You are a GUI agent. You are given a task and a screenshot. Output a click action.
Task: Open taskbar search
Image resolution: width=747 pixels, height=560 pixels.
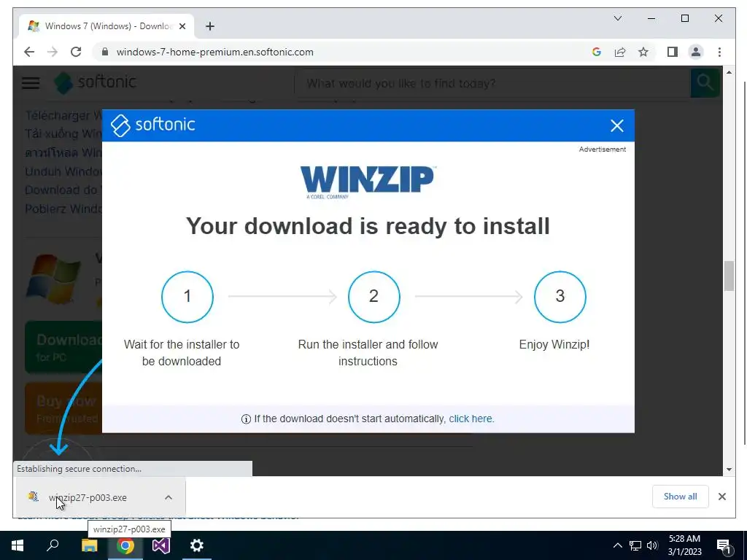click(53, 545)
